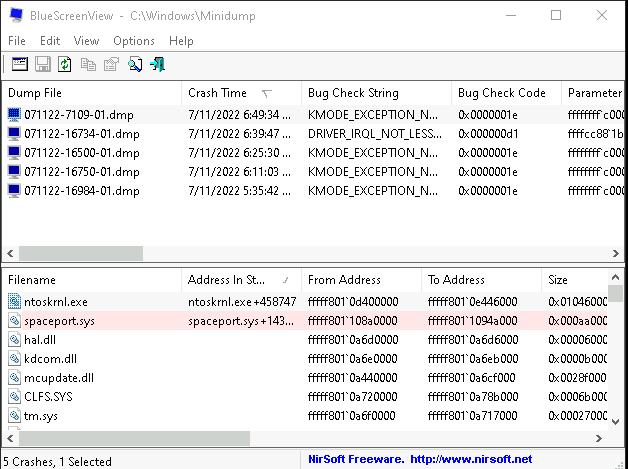
Task: Click the BlueScreenView app icon in title bar
Action: click(x=16, y=15)
